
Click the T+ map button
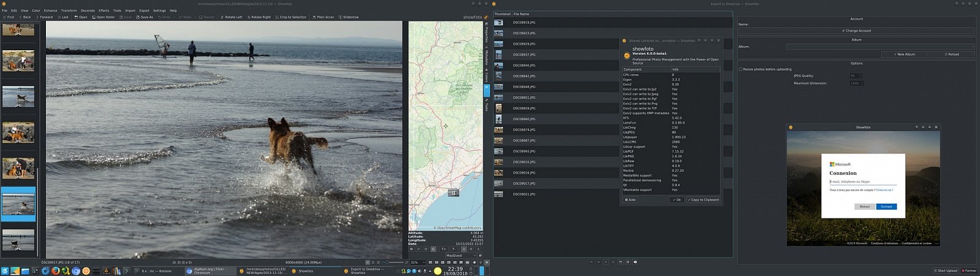tap(443, 249)
